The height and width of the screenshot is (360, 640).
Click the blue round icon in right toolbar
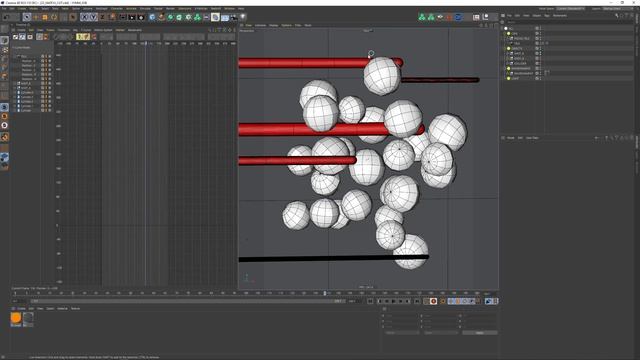coord(458,17)
